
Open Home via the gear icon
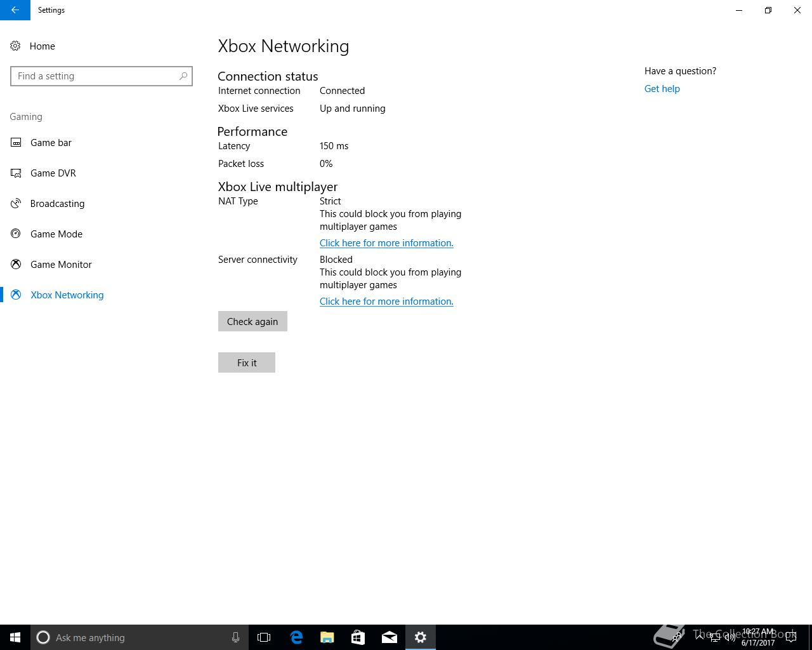point(15,46)
